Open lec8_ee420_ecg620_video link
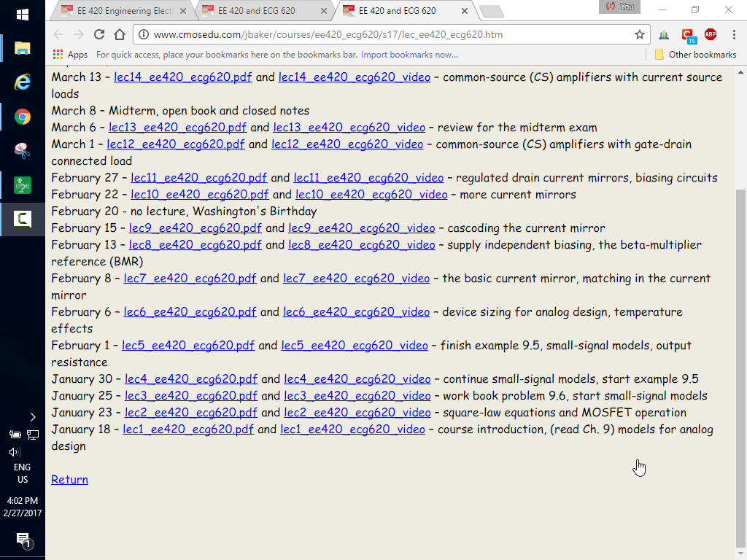Screen dimensions: 747x560 click(x=362, y=245)
